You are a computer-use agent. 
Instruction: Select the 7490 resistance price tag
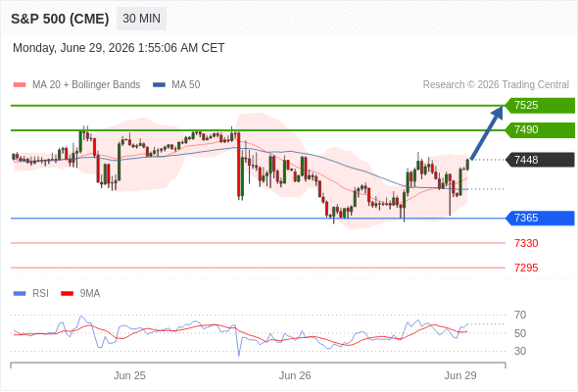click(541, 129)
